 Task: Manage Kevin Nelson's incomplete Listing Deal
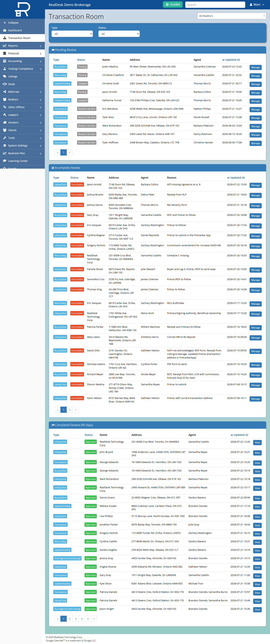click(256, 399)
